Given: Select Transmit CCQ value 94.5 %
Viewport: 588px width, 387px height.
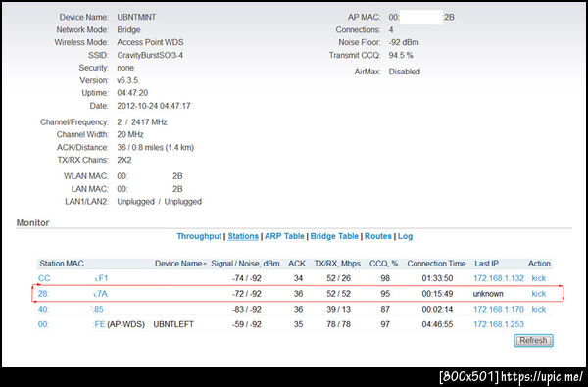Looking at the screenshot, I should coord(401,55).
